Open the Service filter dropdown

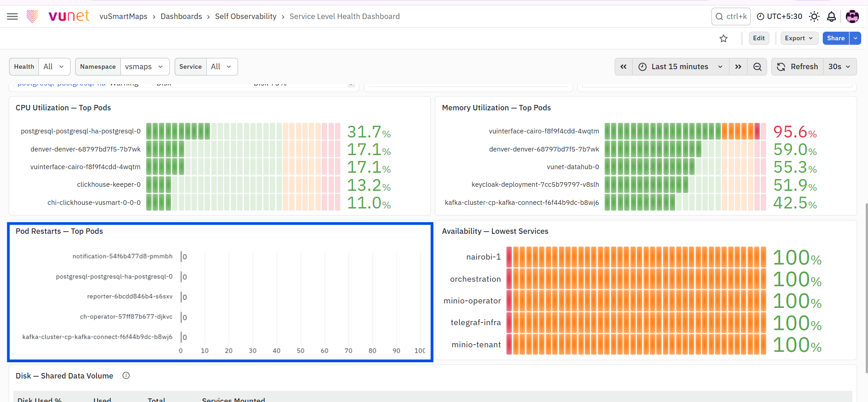click(x=222, y=66)
